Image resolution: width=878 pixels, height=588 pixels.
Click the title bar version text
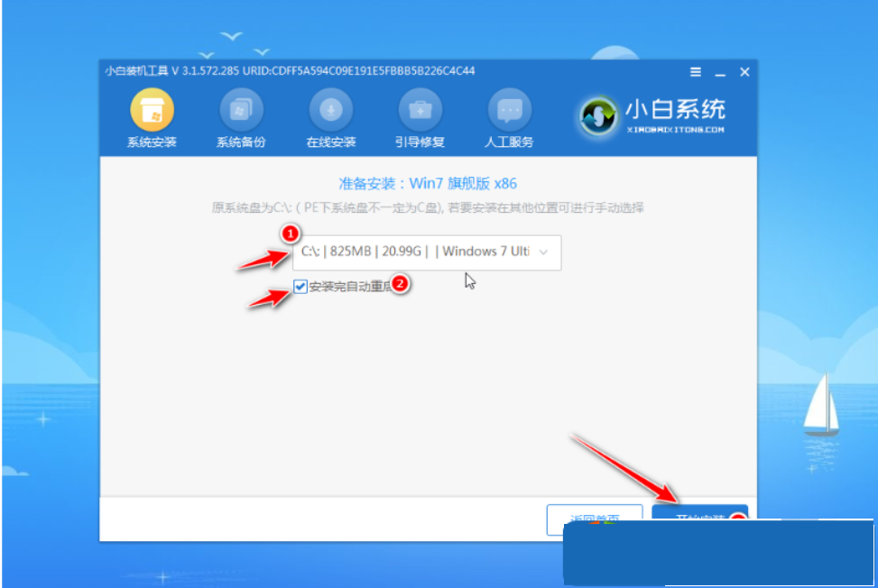pos(290,71)
